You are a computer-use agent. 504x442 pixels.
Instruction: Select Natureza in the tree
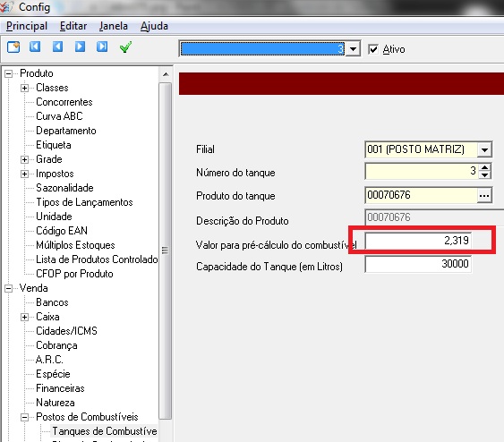coord(56,403)
